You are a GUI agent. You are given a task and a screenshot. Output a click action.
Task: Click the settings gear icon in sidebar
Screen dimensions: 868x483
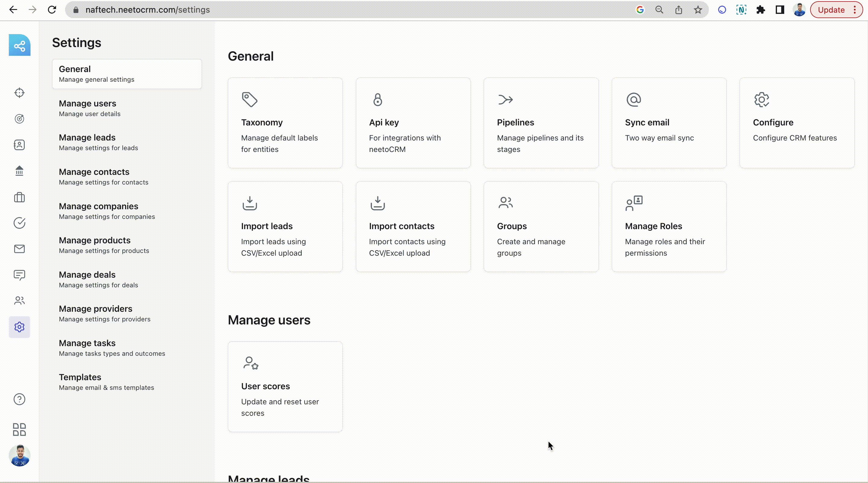click(x=20, y=327)
